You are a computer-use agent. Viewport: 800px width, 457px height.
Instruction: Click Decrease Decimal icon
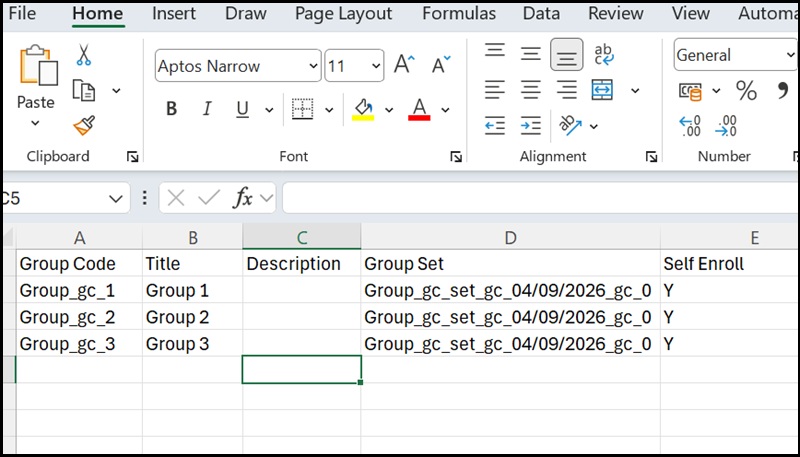click(726, 126)
